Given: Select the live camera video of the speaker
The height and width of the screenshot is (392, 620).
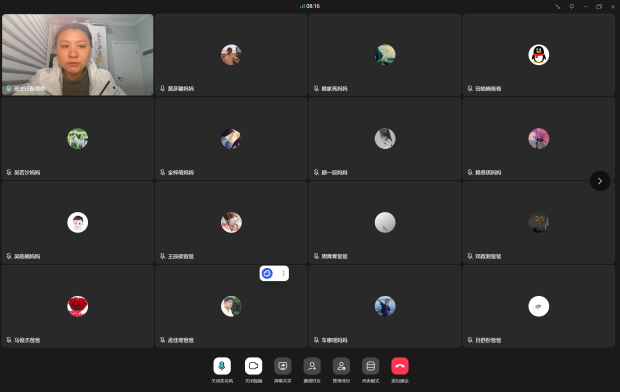Looking at the screenshot, I should click(x=78, y=55).
